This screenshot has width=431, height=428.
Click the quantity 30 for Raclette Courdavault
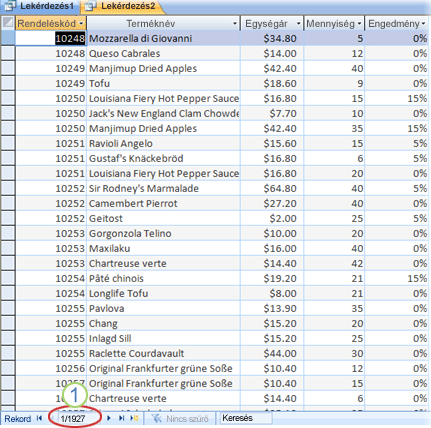coord(334,353)
